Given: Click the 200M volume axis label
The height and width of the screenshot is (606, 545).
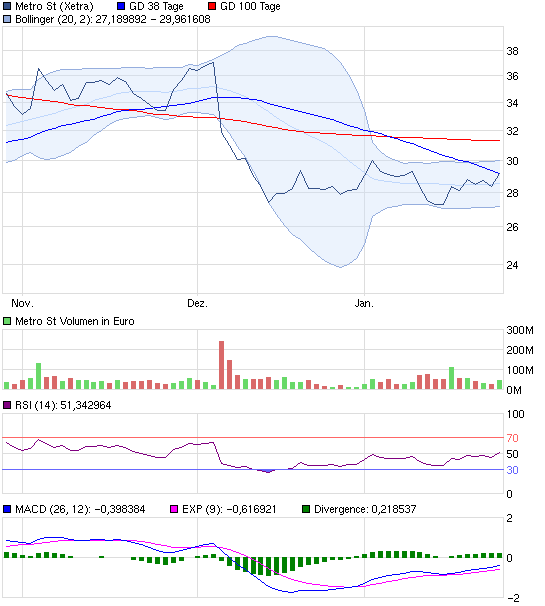Looking at the screenshot, I should 520,350.
